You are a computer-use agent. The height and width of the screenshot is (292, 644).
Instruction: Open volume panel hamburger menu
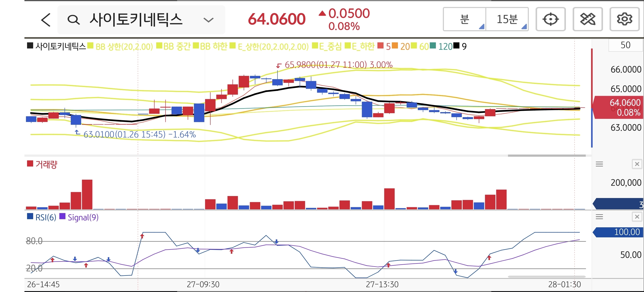(599, 164)
